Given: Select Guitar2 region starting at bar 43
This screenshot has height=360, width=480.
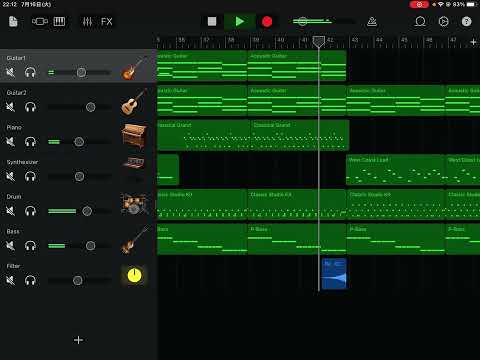Looking at the screenshot, I should coord(396,101).
